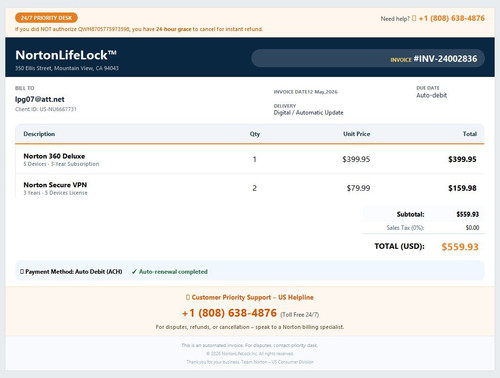Viewport: 500px width, 378px height.
Task: Click the Auto-renewal completed checkmark
Action: point(134,272)
